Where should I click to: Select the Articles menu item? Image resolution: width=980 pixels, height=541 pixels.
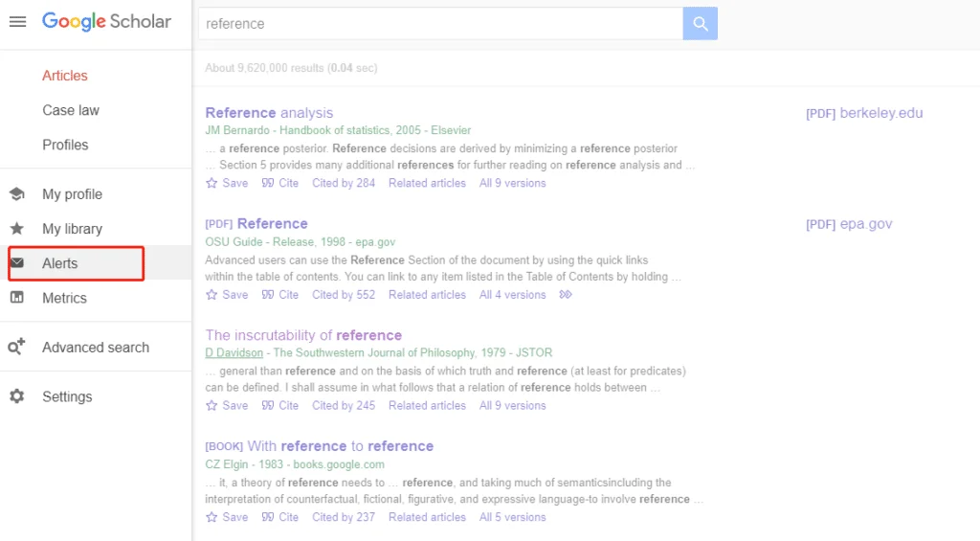click(65, 76)
